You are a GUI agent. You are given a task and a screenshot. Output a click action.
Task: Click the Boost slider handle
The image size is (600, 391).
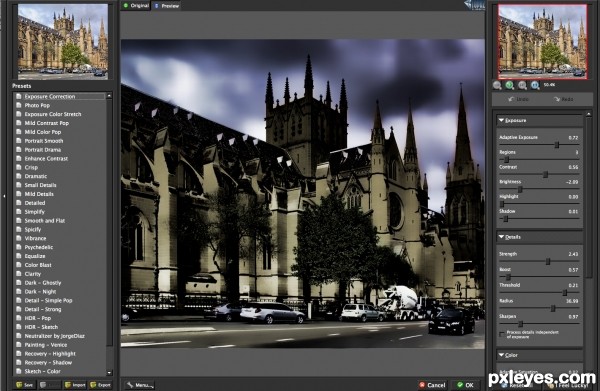(x=508, y=277)
